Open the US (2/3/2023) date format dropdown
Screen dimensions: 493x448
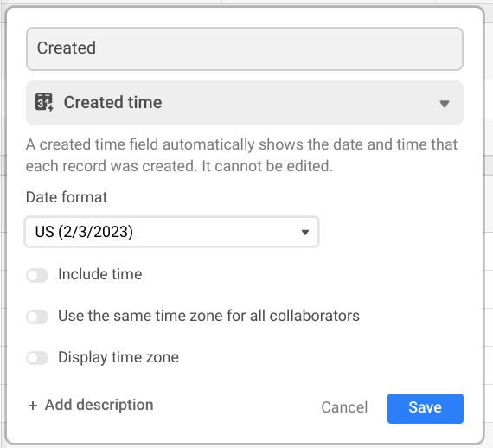coord(171,232)
